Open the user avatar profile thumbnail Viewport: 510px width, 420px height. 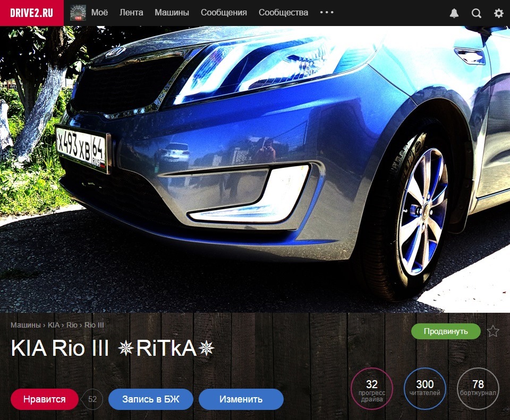click(x=78, y=13)
